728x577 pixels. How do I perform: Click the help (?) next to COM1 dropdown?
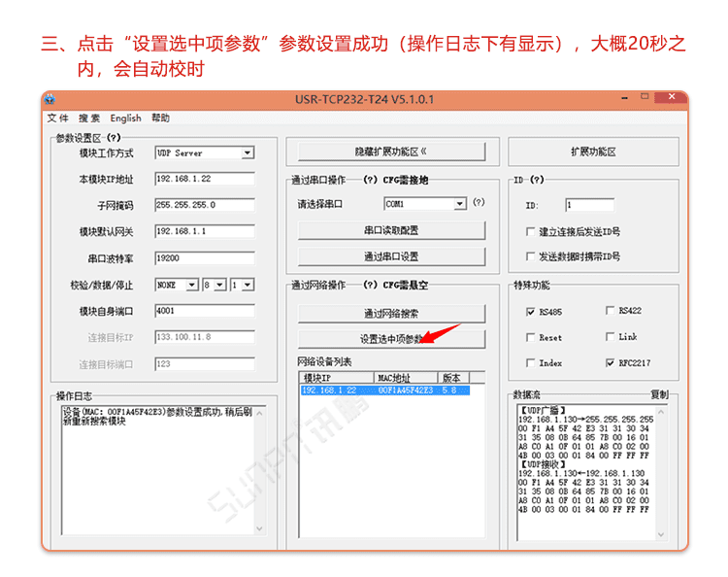coord(479,202)
